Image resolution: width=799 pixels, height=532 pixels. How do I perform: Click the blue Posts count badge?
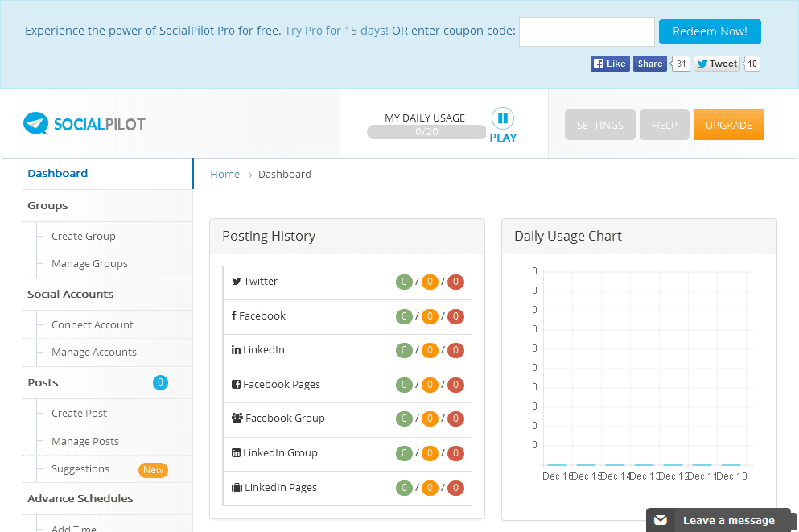click(x=160, y=382)
